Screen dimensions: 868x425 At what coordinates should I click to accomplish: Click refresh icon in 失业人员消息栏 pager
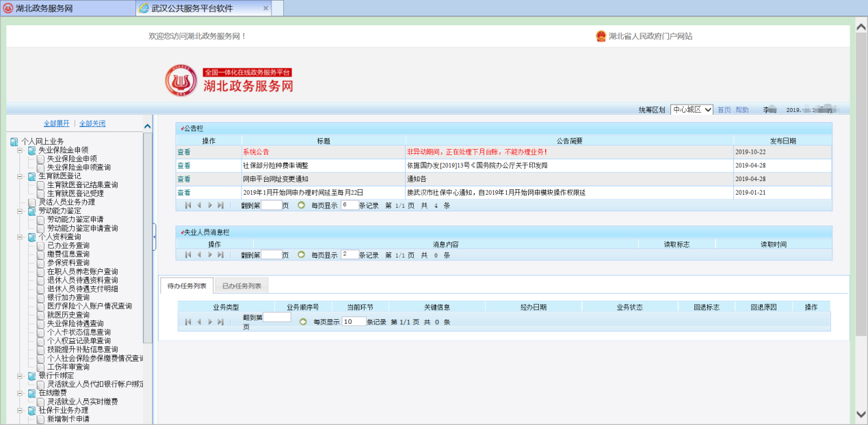[x=301, y=255]
